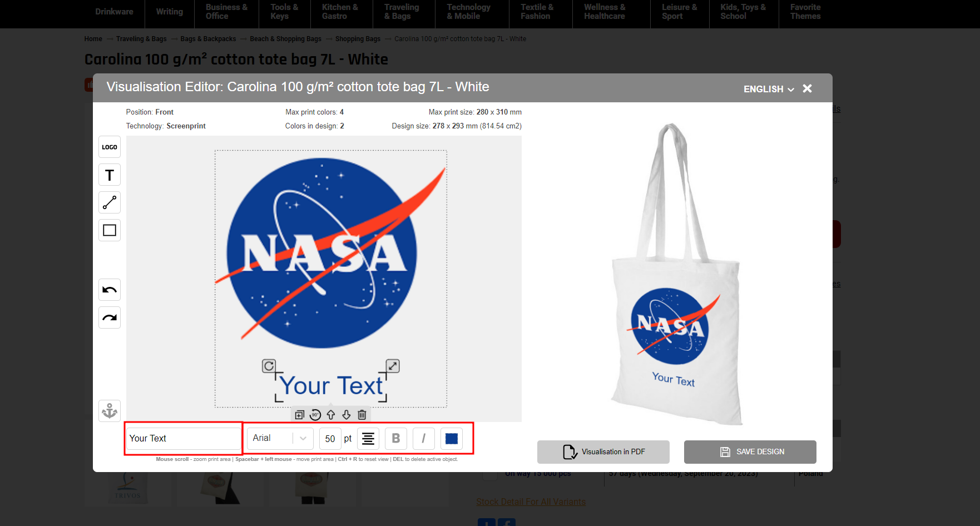The image size is (980, 526).
Task: Click the font size field showing 50
Action: pyautogui.click(x=330, y=439)
